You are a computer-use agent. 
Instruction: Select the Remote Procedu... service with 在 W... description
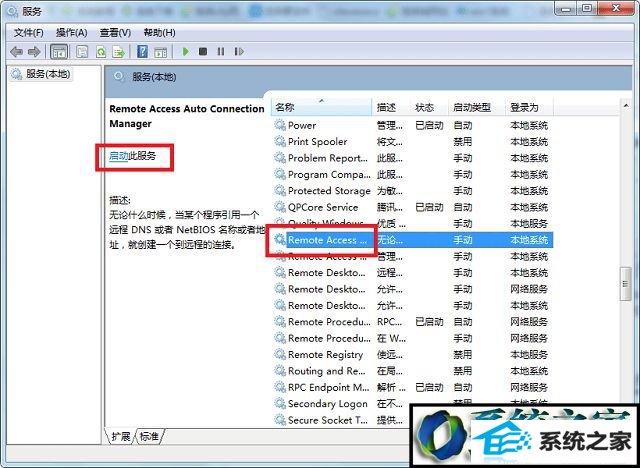412,338
